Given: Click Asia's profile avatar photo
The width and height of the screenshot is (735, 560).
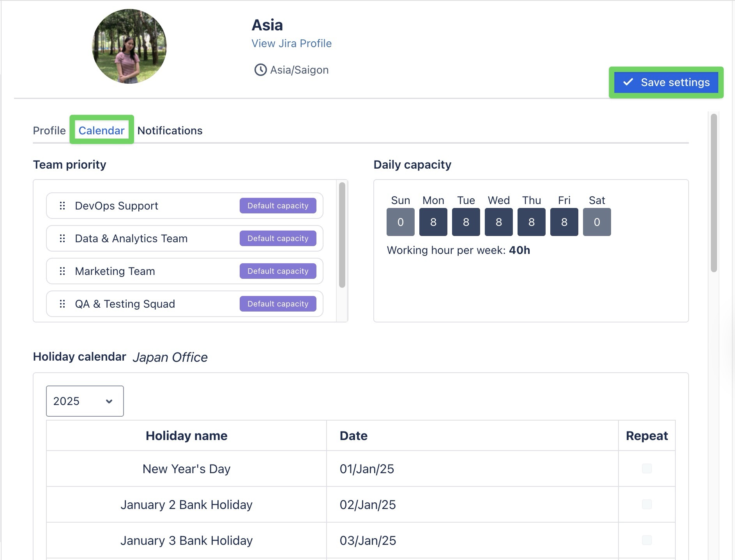Looking at the screenshot, I should point(129,46).
